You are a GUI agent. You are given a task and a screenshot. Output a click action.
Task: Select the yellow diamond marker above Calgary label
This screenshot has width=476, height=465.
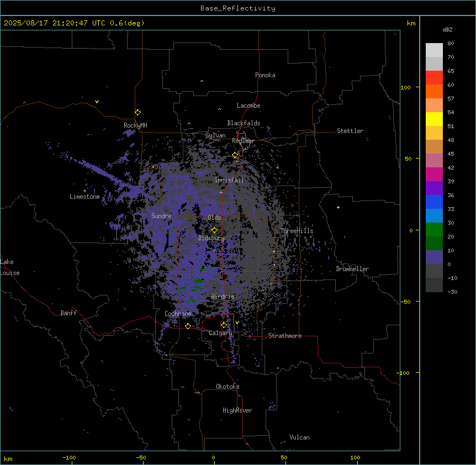224,325
